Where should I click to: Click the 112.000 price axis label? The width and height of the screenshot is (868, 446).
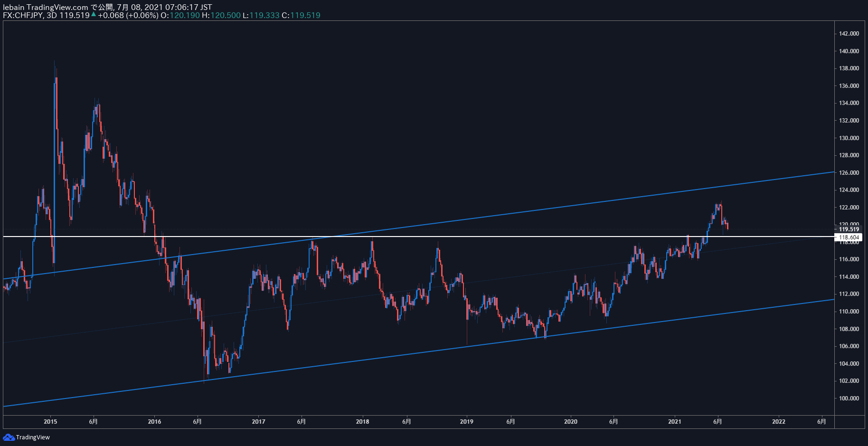coord(849,294)
